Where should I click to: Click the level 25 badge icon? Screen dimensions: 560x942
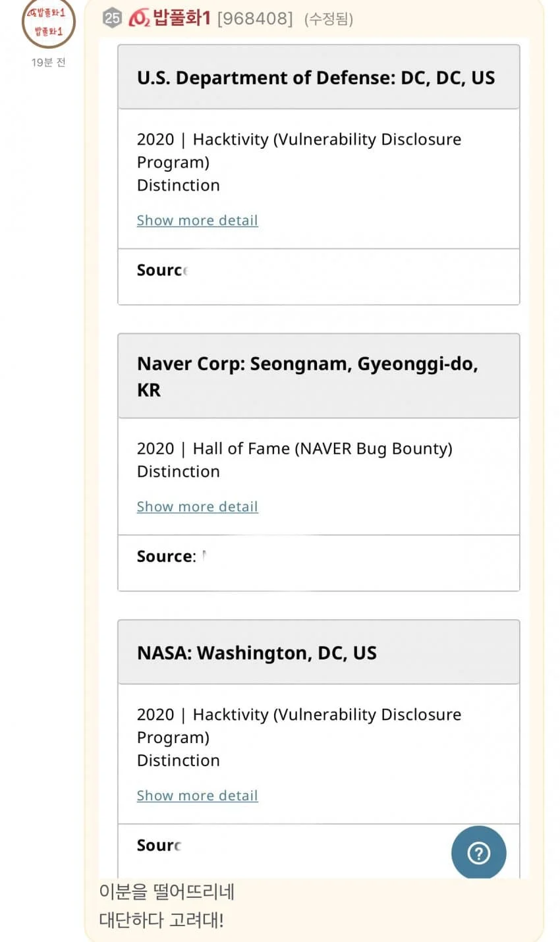coord(112,18)
